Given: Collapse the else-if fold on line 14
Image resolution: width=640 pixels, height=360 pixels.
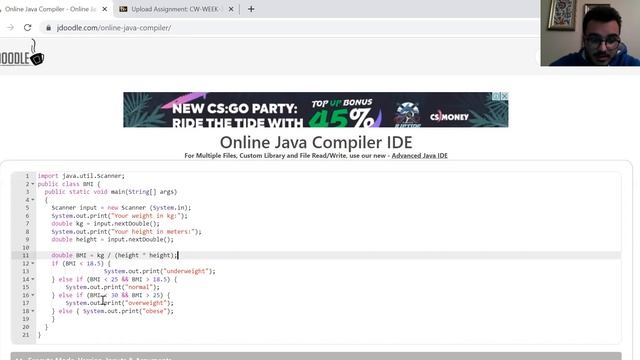Looking at the screenshot, I should coord(33,280).
